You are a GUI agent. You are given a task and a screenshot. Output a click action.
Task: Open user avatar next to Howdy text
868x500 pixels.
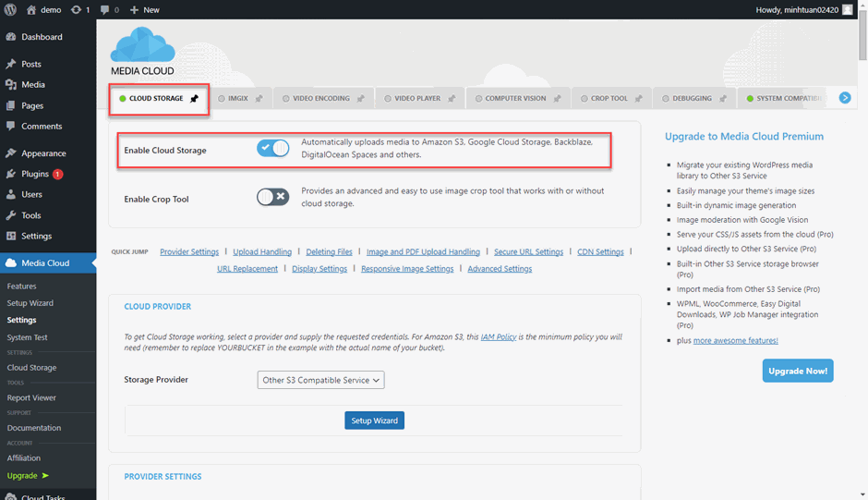point(848,9)
